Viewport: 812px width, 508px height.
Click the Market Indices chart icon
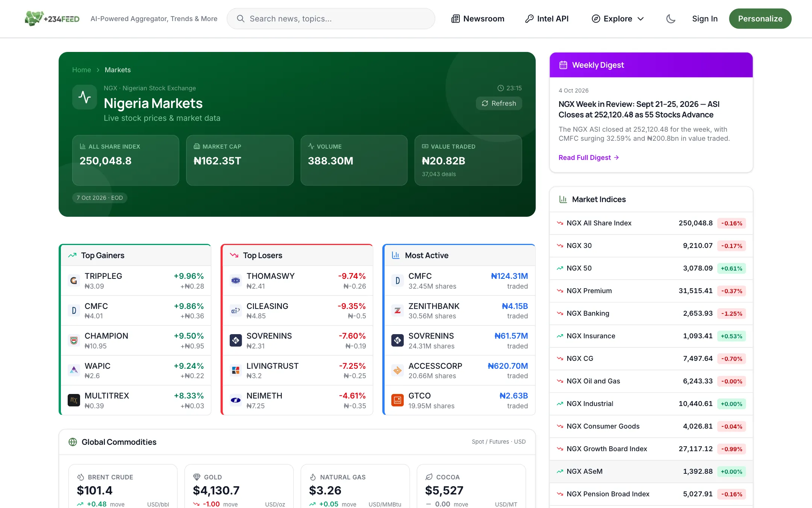tap(563, 199)
